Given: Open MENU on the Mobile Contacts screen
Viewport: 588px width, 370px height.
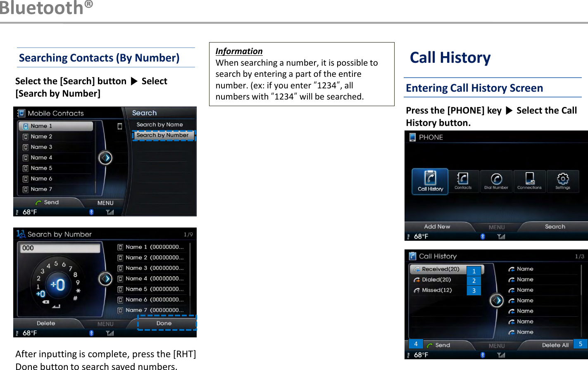Looking at the screenshot, I should click(105, 203).
